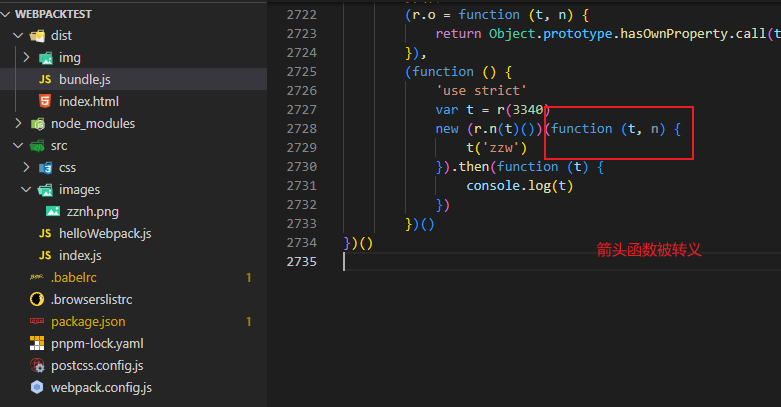Collapse the dist folder chevron
Image resolution: width=781 pixels, height=407 pixels.
(x=18, y=36)
